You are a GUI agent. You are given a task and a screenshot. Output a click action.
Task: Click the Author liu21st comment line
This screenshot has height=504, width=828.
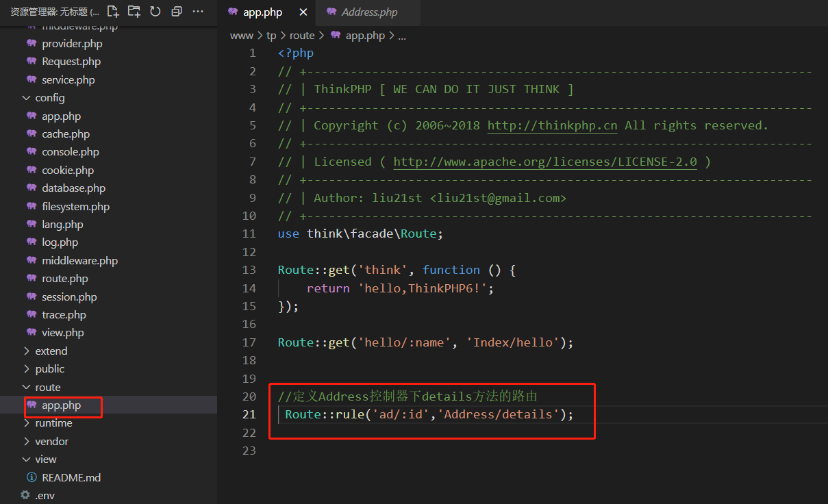coord(423,198)
